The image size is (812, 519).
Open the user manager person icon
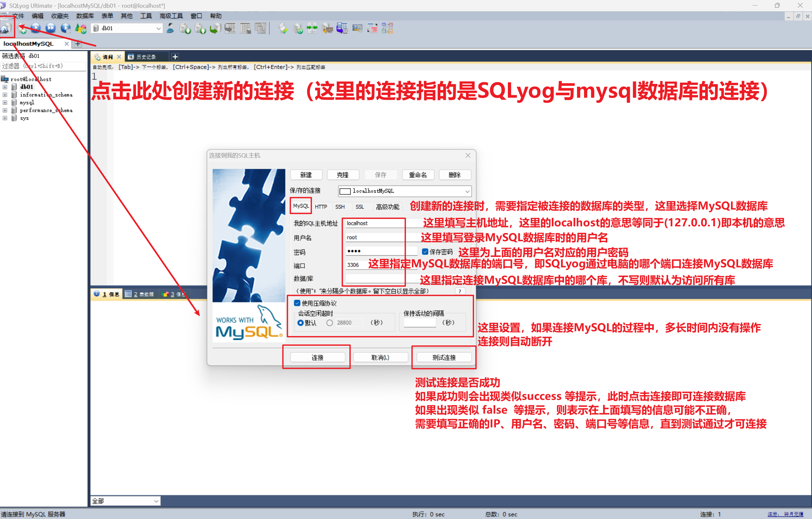[170, 28]
